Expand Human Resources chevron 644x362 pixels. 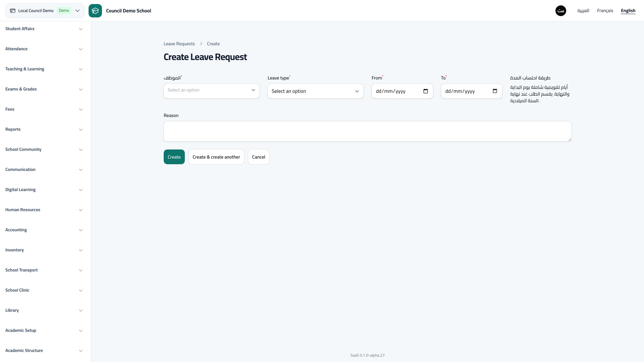pos(81,210)
